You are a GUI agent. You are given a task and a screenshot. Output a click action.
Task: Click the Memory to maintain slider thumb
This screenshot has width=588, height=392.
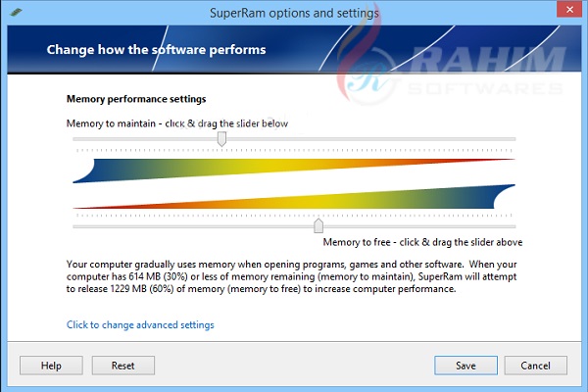tap(221, 139)
